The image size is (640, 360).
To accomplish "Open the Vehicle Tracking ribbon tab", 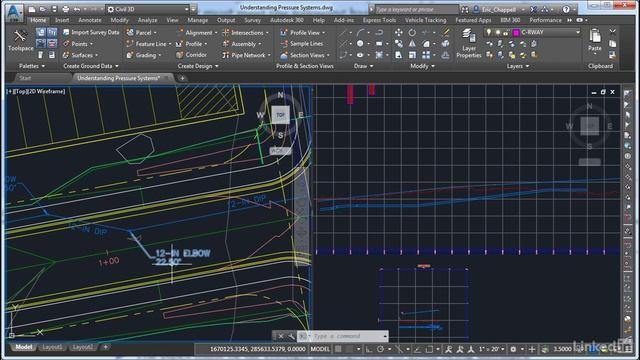I will tap(425, 20).
